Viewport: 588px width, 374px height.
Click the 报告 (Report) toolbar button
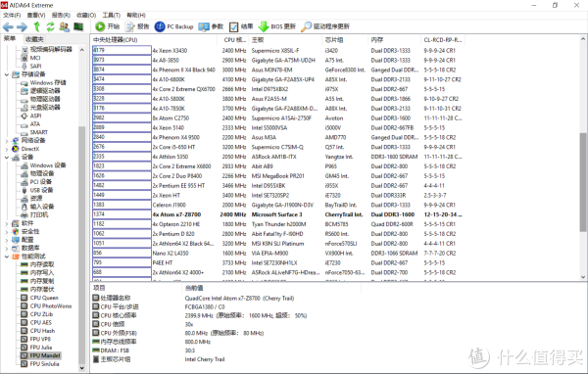coord(137,26)
